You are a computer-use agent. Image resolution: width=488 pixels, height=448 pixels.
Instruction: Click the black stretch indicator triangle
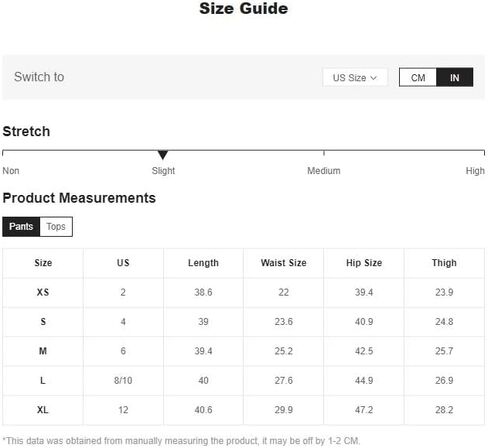coord(163,155)
